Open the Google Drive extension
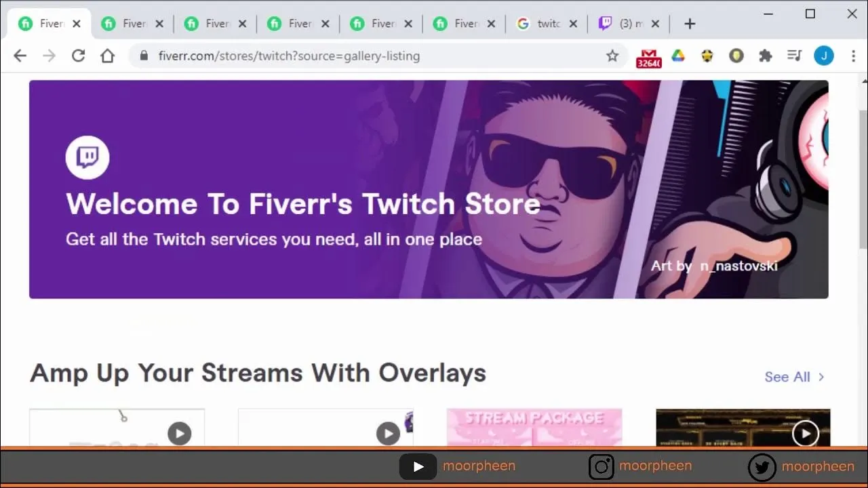This screenshot has width=868, height=488. click(x=678, y=56)
